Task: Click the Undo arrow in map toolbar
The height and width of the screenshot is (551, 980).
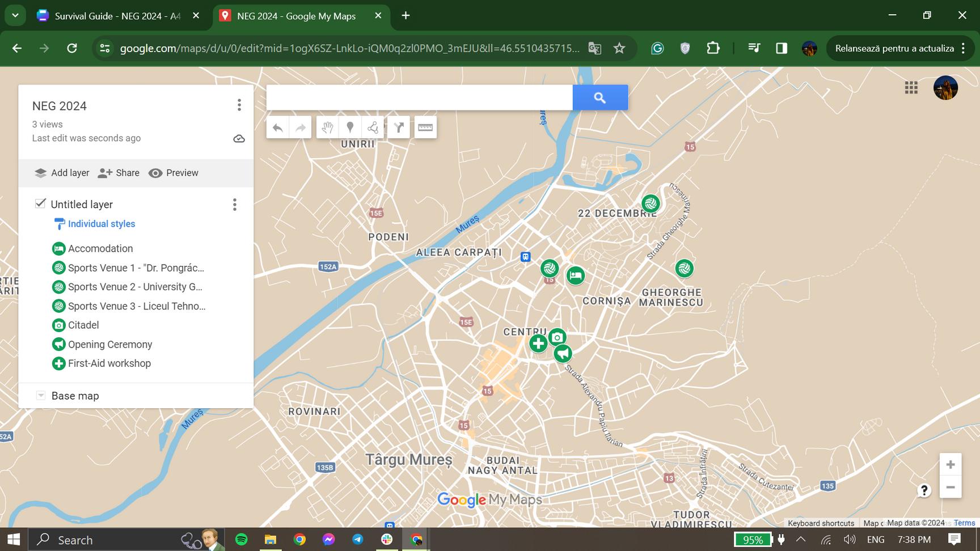Action: [x=277, y=128]
